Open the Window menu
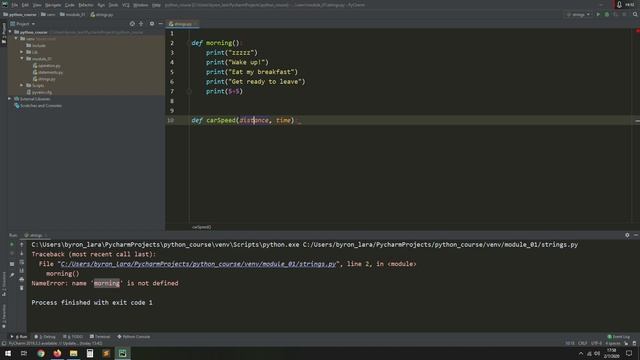This screenshot has width=640, height=360. coord(141,5)
